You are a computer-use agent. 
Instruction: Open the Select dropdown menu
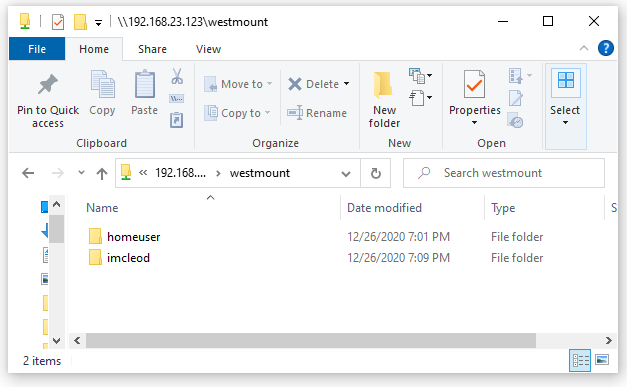(x=565, y=106)
